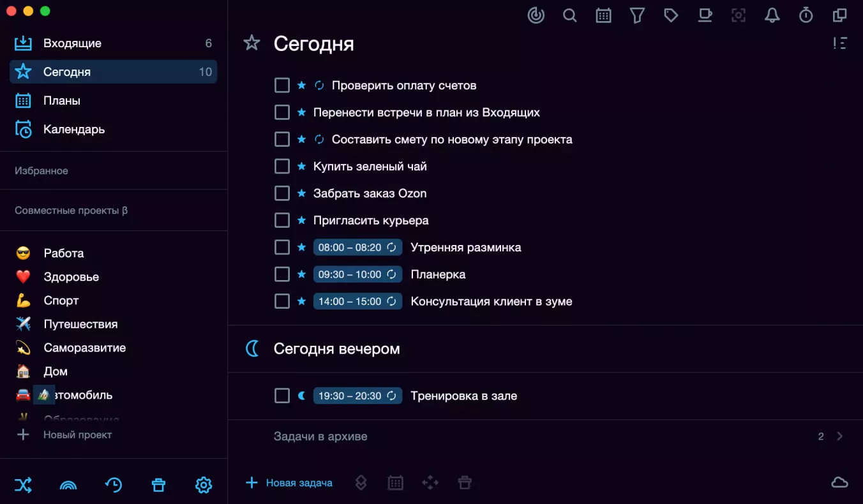Open Задачи в архиве row

click(545, 436)
